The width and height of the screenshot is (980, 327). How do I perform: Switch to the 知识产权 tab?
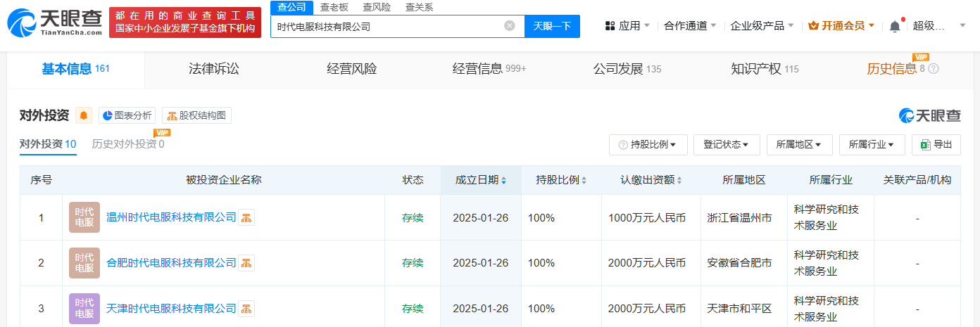coord(765,69)
